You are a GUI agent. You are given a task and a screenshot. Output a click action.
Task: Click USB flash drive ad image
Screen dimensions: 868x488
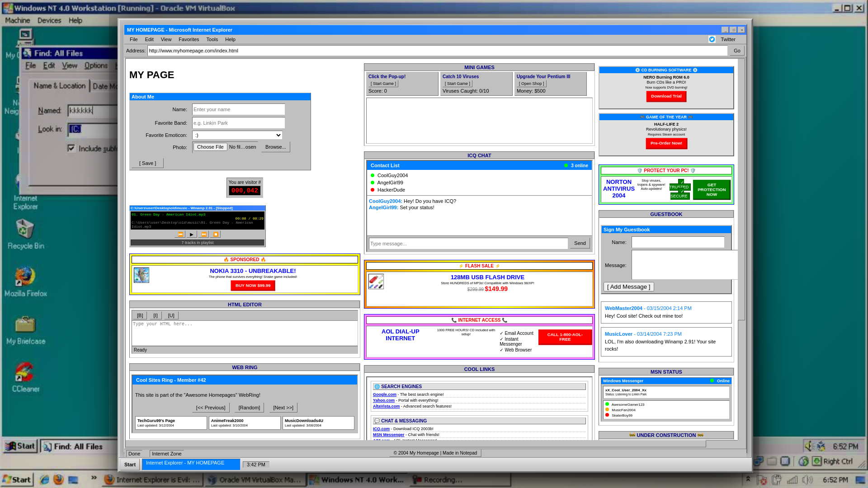[376, 282]
